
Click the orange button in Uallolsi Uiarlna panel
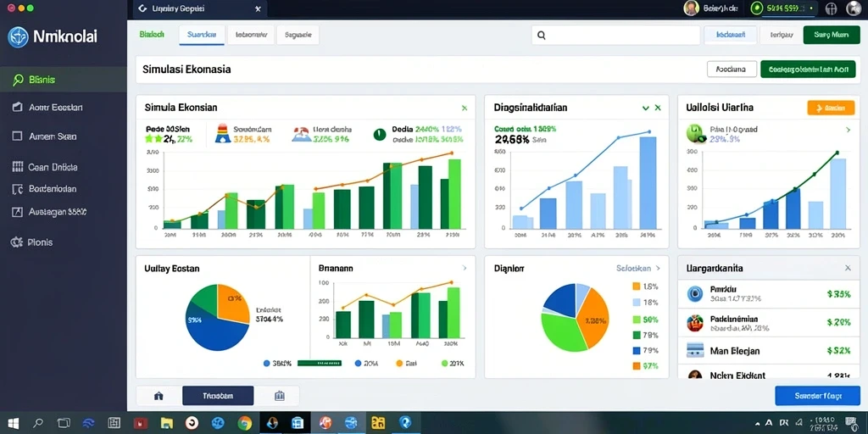coord(831,108)
